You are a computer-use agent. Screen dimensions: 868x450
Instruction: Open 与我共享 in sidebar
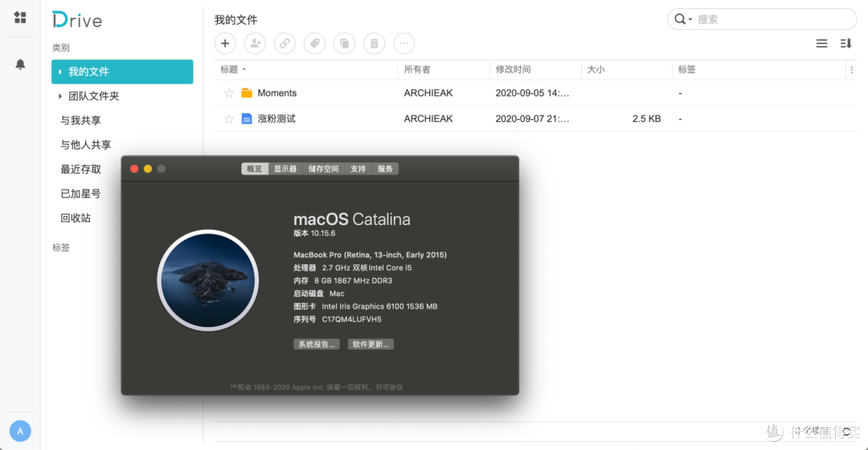[x=80, y=121]
